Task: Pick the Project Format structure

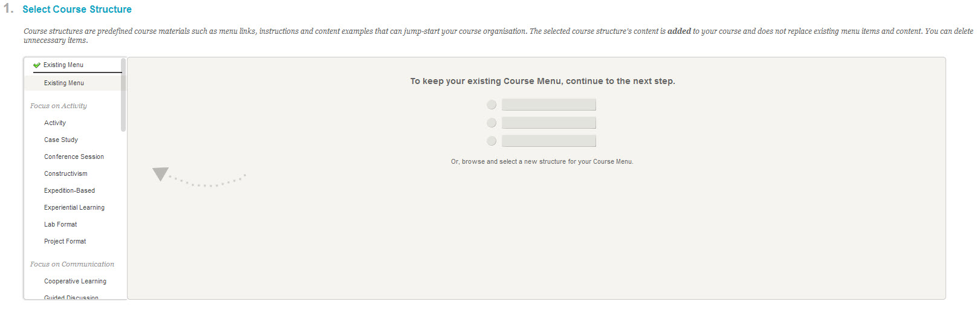Action: [65, 242]
